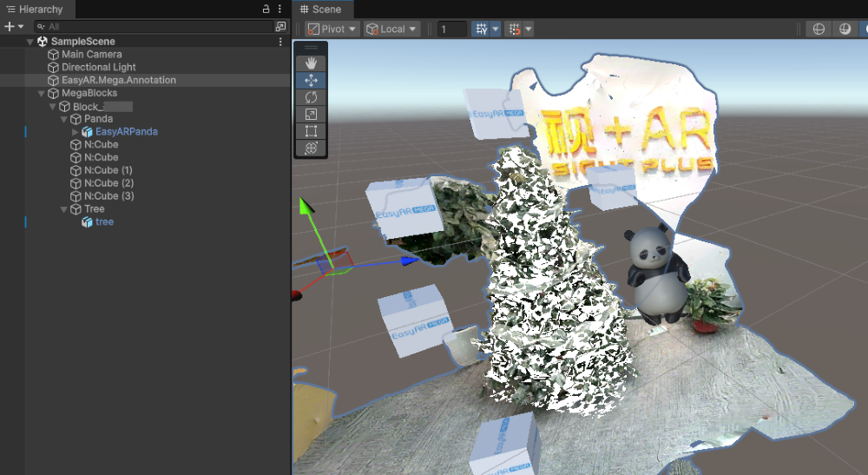868x475 pixels.
Task: Click the yellow AR sign in Scene
Action: click(628, 138)
